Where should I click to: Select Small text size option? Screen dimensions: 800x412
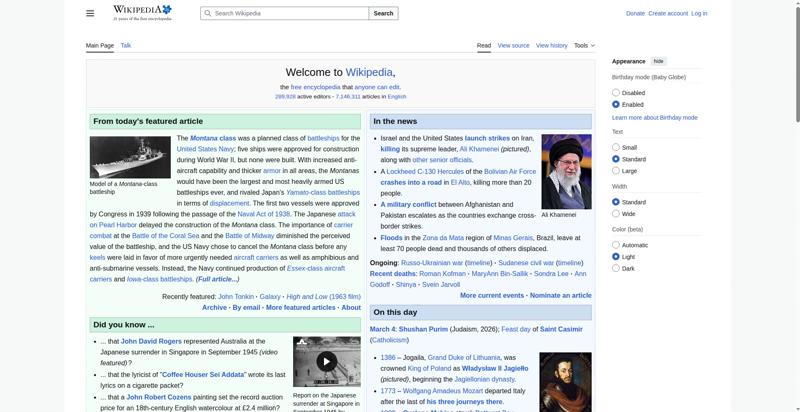pos(616,147)
